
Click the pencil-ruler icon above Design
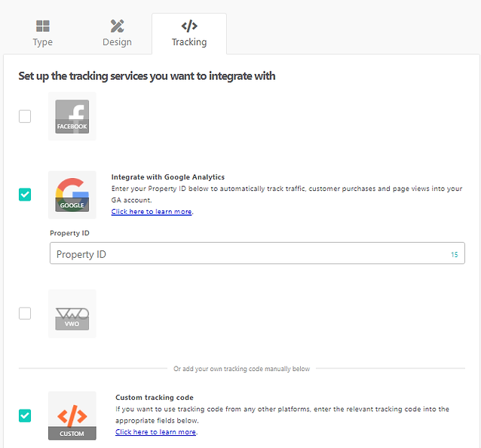(x=117, y=26)
